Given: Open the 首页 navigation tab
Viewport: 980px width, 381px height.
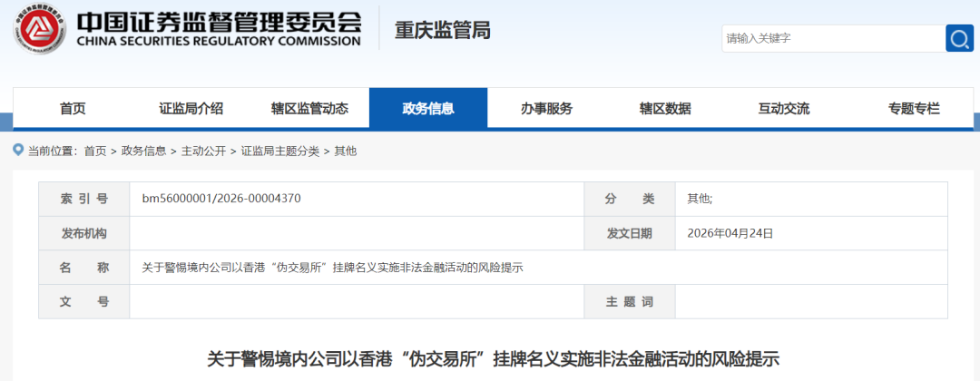Looking at the screenshot, I should pyautogui.click(x=73, y=109).
